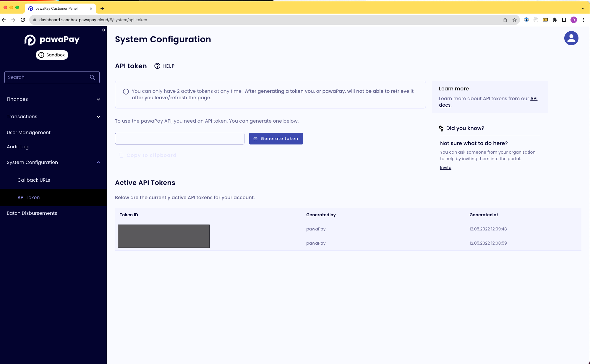Click the Sandbox environment badge

(52, 55)
